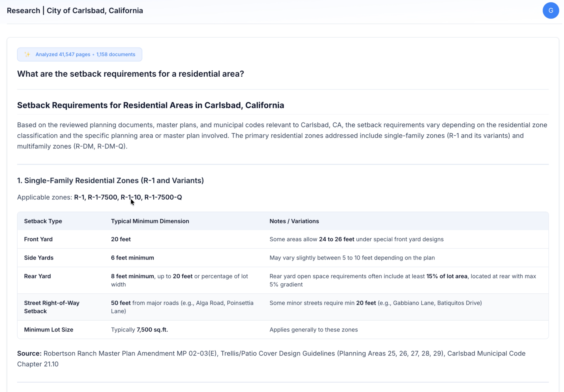
Task: Select the Side Yards table row
Action: click(38, 258)
